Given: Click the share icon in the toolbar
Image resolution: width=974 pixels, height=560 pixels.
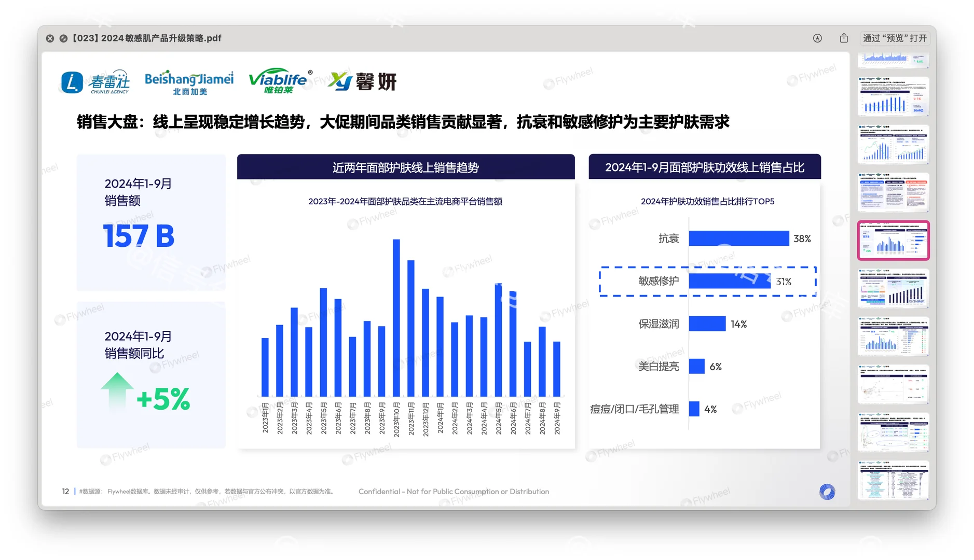Looking at the screenshot, I should (x=843, y=38).
